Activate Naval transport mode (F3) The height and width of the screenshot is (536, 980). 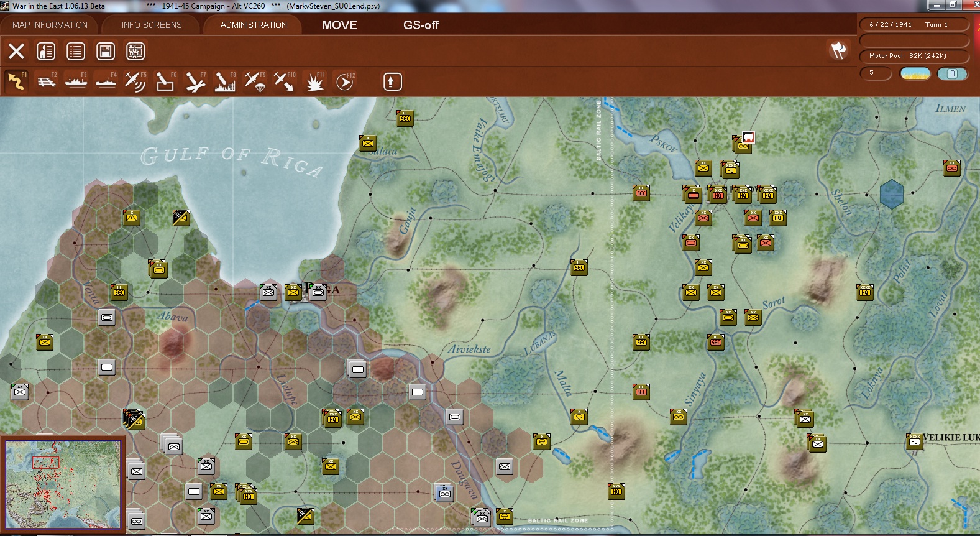point(76,81)
